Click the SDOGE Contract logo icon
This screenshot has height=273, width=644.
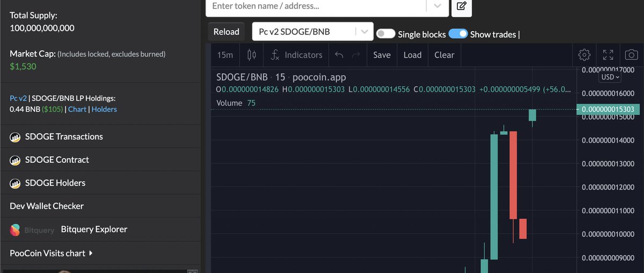click(x=15, y=160)
